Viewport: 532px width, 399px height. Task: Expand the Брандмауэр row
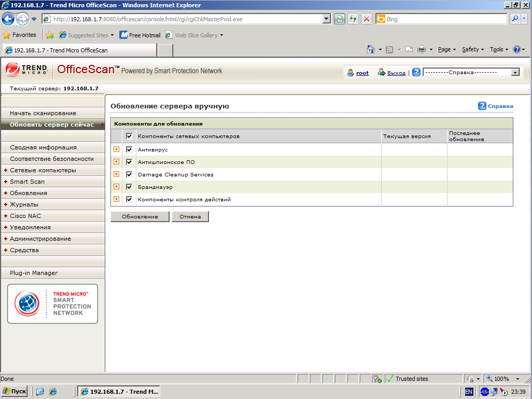click(x=116, y=187)
